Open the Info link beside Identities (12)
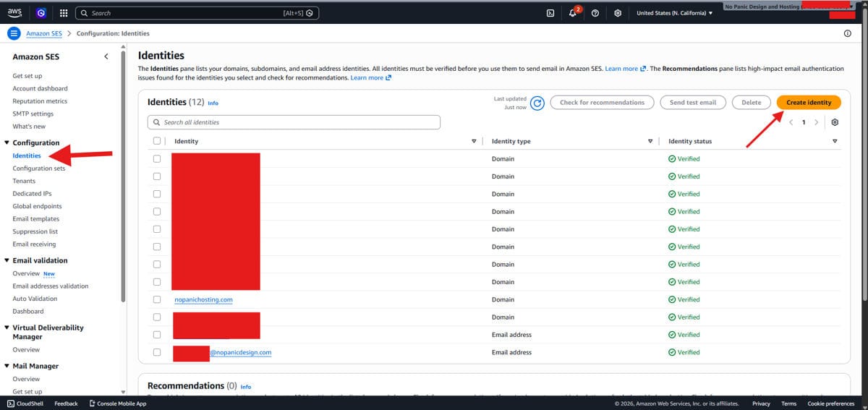868x410 pixels. pyautogui.click(x=213, y=103)
